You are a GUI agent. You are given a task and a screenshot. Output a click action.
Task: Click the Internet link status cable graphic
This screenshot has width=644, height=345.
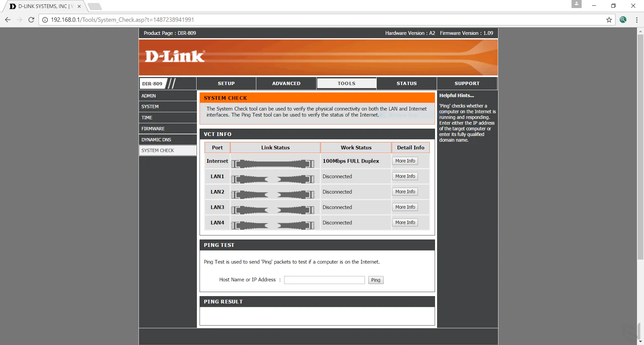273,164
